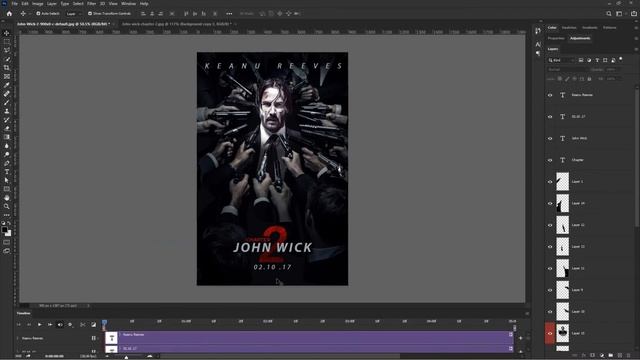This screenshot has width=640, height=360.
Task: Select the Move tool in the toolbar
Action: [7, 33]
